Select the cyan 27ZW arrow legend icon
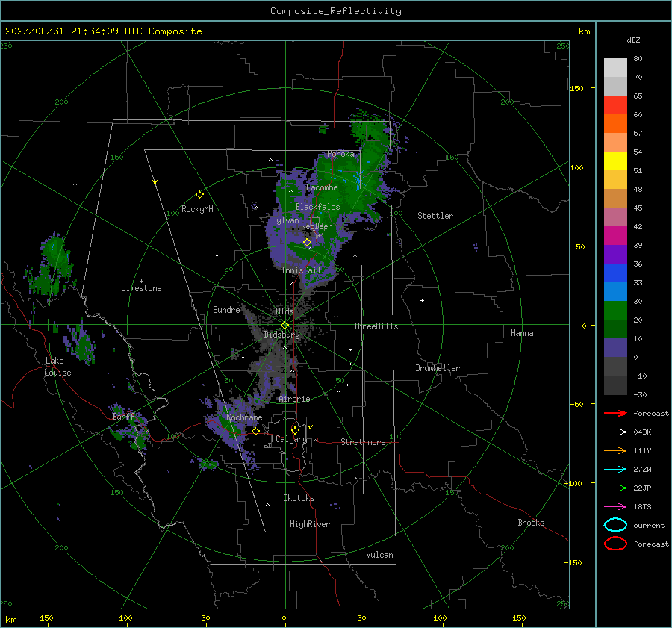This screenshot has width=672, height=628. (615, 470)
